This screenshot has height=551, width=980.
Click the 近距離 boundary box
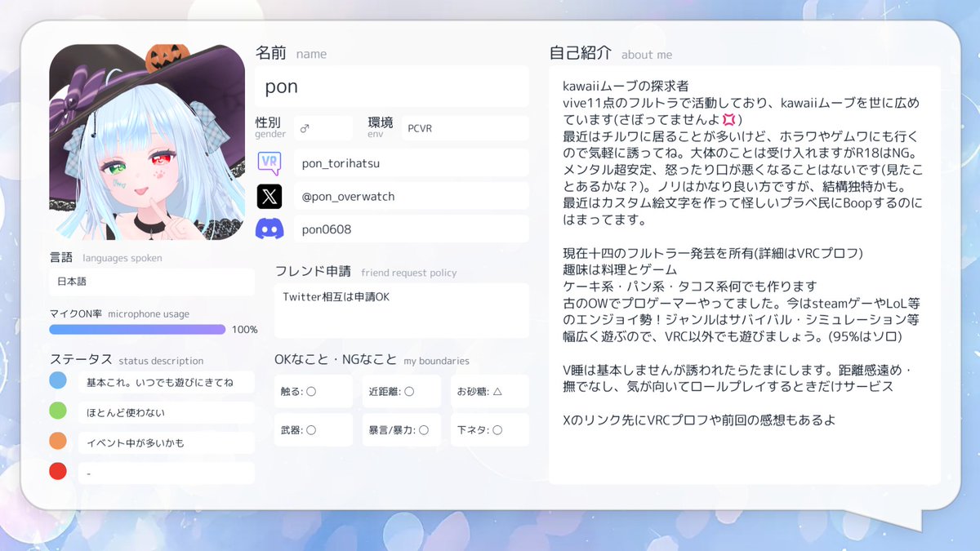(402, 391)
